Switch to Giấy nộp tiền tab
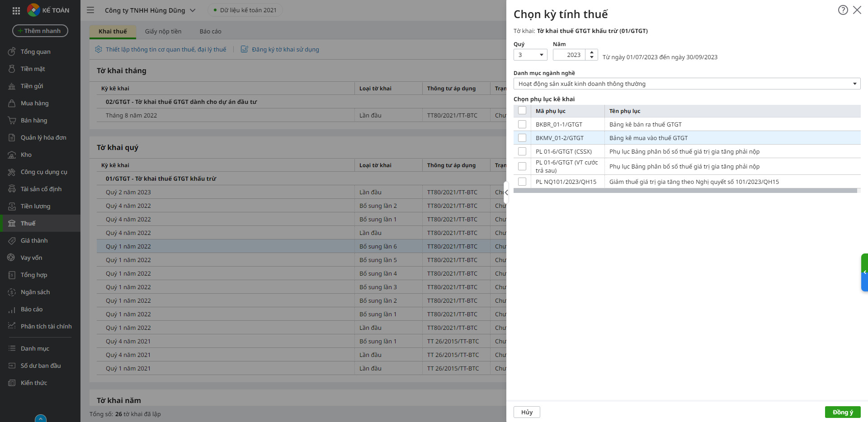 [163, 31]
